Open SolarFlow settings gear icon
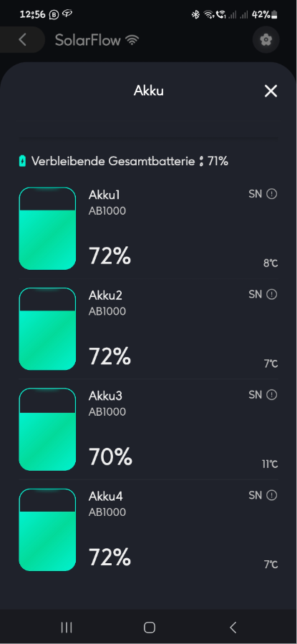The width and height of the screenshot is (297, 644). [x=266, y=40]
